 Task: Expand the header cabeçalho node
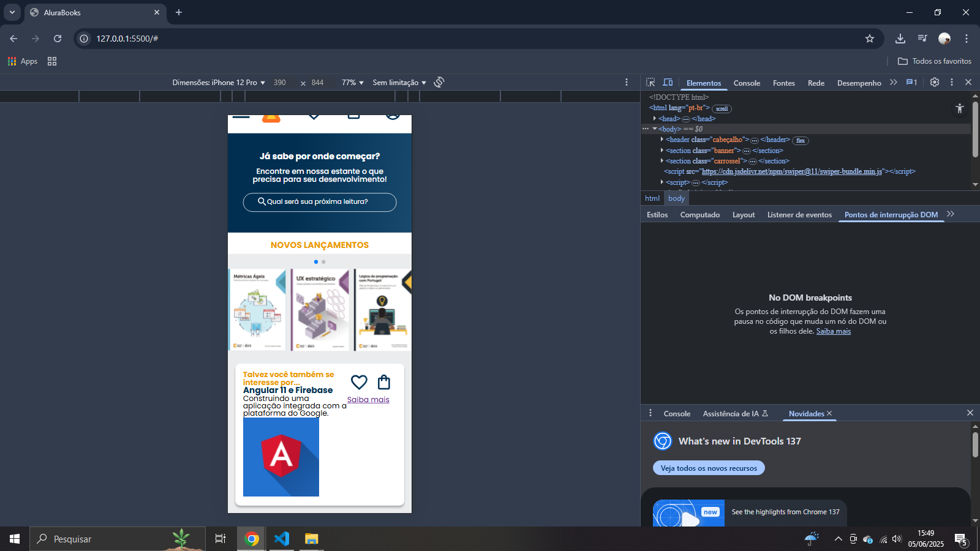click(662, 140)
